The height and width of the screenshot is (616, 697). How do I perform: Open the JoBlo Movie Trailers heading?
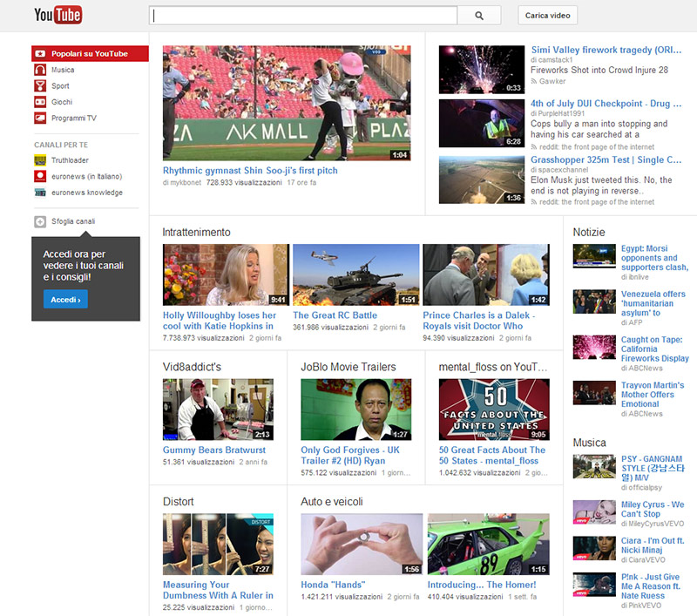(348, 367)
